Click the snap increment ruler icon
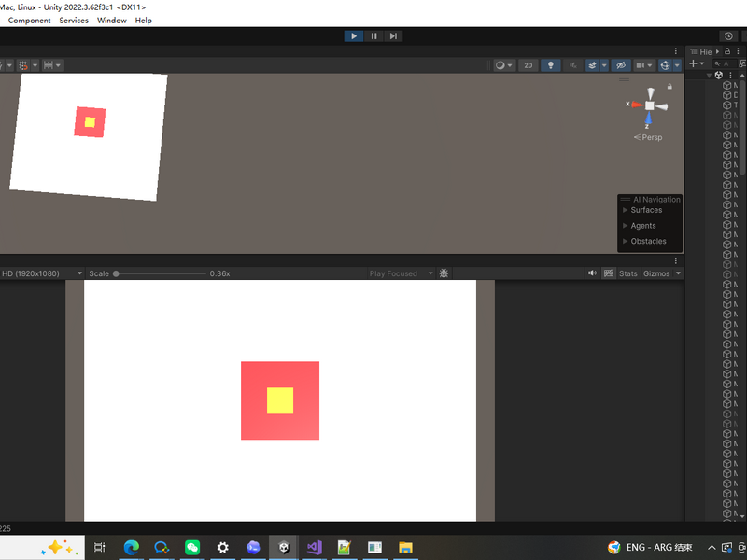The image size is (747, 560). (x=49, y=65)
